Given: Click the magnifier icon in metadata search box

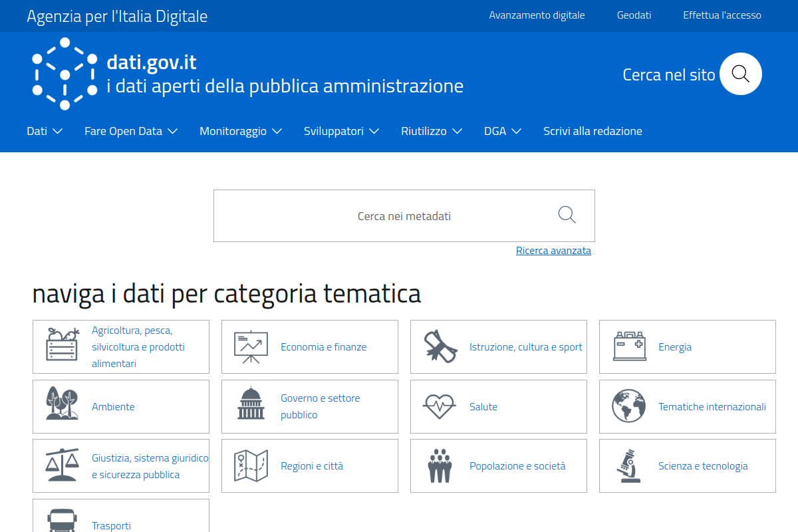Looking at the screenshot, I should (x=567, y=215).
